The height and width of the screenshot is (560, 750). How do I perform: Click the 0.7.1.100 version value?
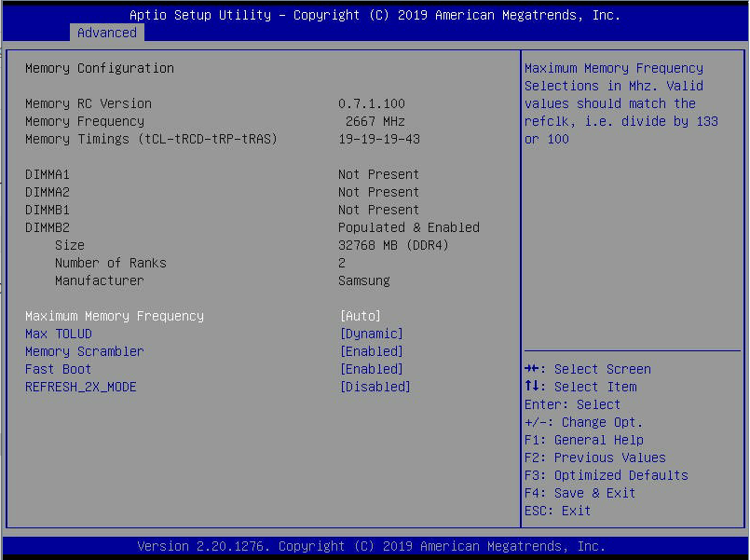pos(372,103)
